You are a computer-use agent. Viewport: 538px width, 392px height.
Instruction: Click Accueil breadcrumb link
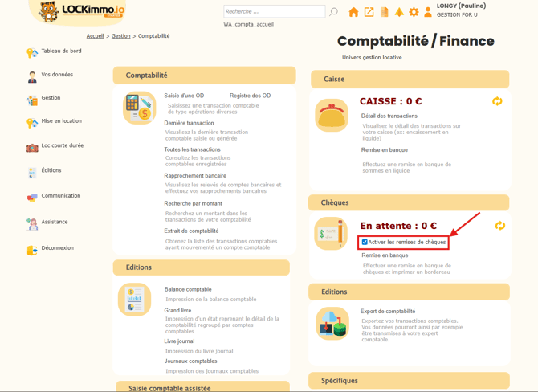click(x=95, y=36)
